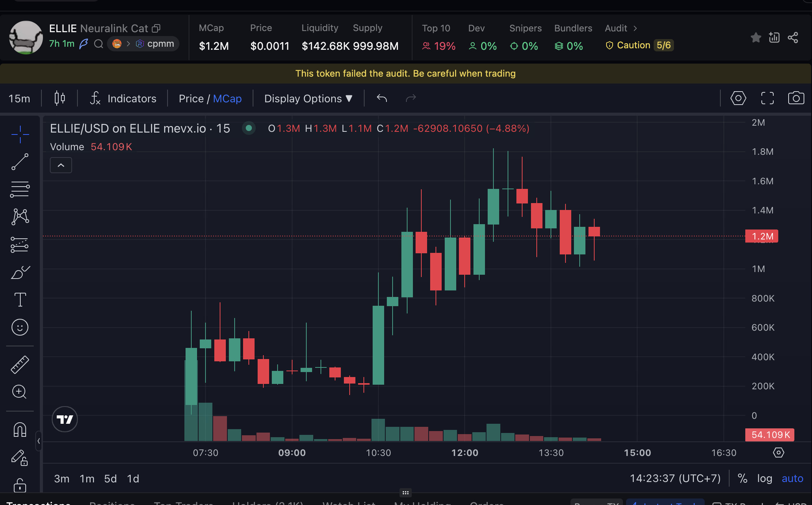Select the patterns drawing tool
812x505 pixels.
tap(20, 217)
